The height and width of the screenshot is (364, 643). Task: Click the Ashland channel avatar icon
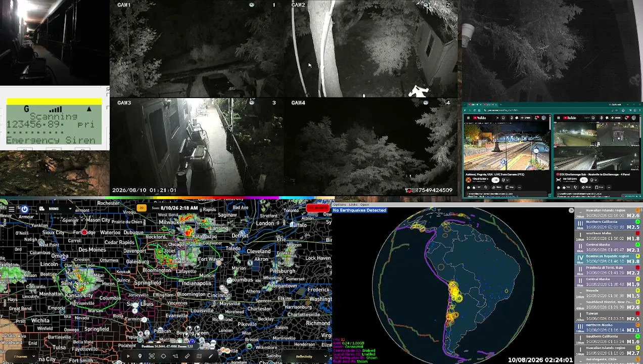(469, 180)
